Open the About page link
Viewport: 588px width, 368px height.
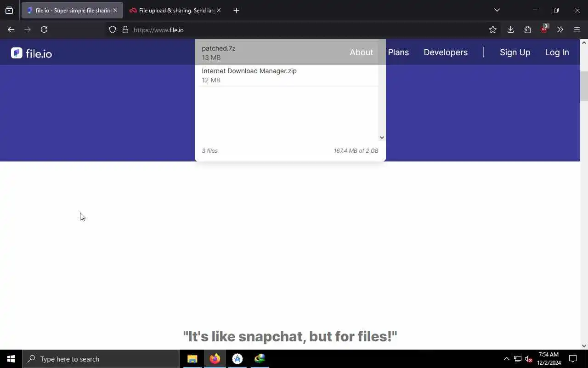[361, 52]
